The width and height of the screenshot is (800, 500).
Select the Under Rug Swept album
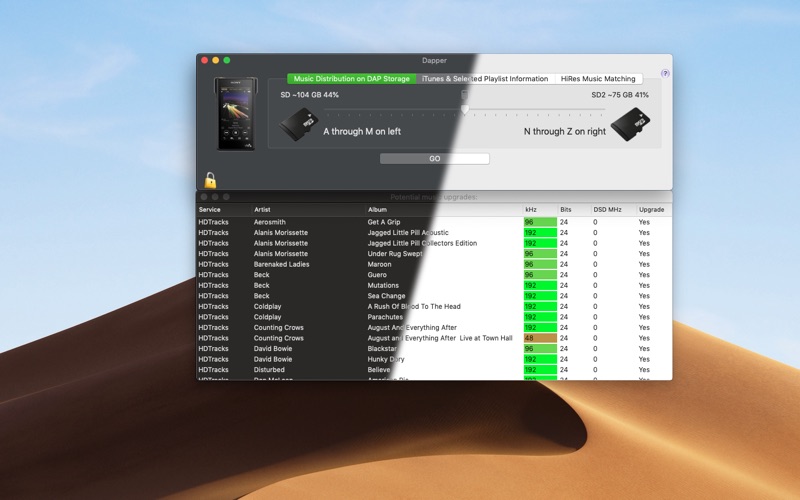(395, 254)
